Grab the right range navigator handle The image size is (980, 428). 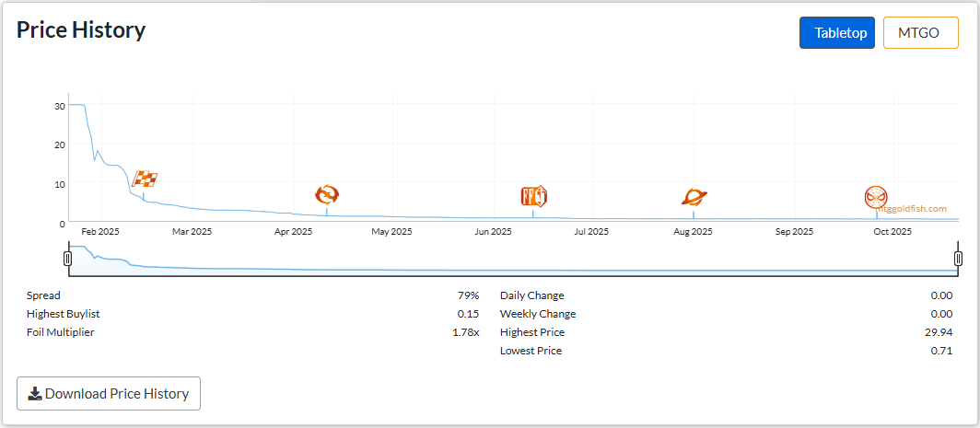click(x=958, y=259)
